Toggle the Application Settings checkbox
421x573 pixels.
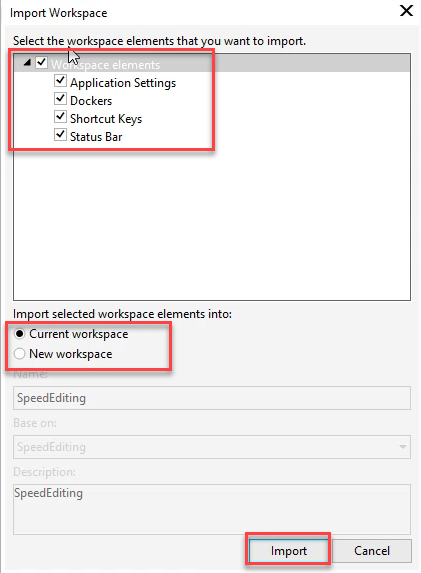coord(60,81)
